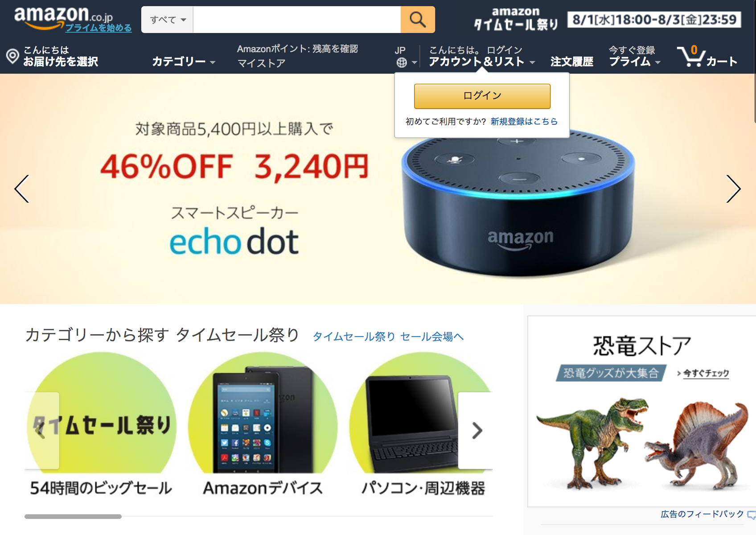Click the delivery location pin icon

(12, 56)
